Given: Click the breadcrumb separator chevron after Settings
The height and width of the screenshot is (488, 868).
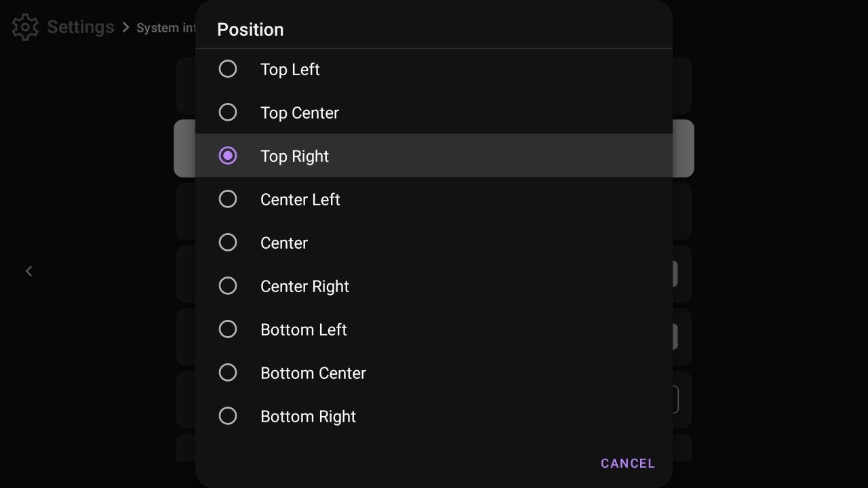Looking at the screenshot, I should pos(125,27).
